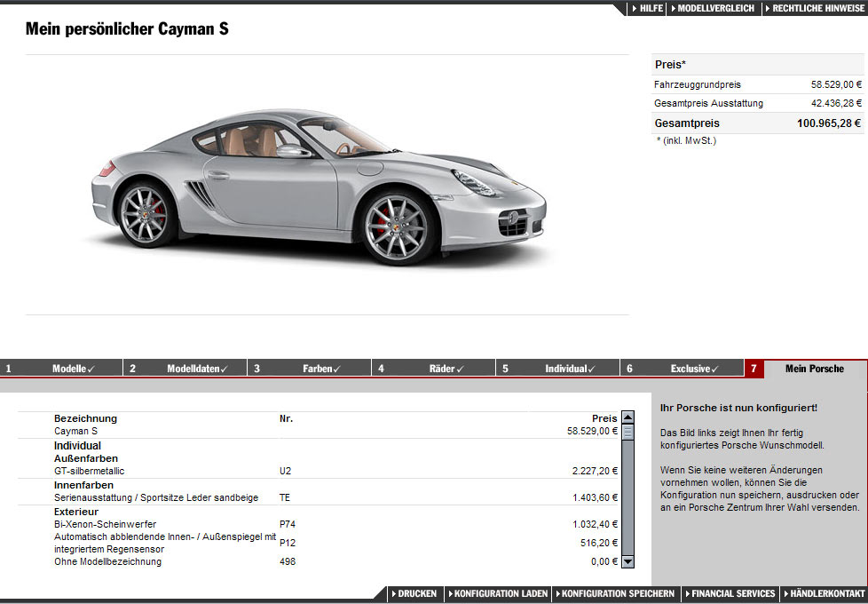Click the Außenfarben section heading
Screen dimensions: 868x604
pyautogui.click(x=86, y=458)
